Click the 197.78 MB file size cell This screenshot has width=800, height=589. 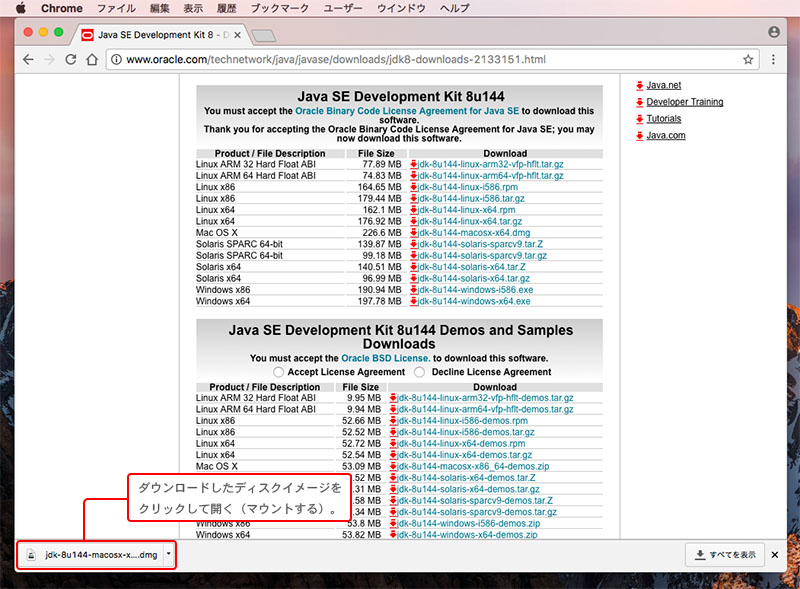click(x=380, y=301)
